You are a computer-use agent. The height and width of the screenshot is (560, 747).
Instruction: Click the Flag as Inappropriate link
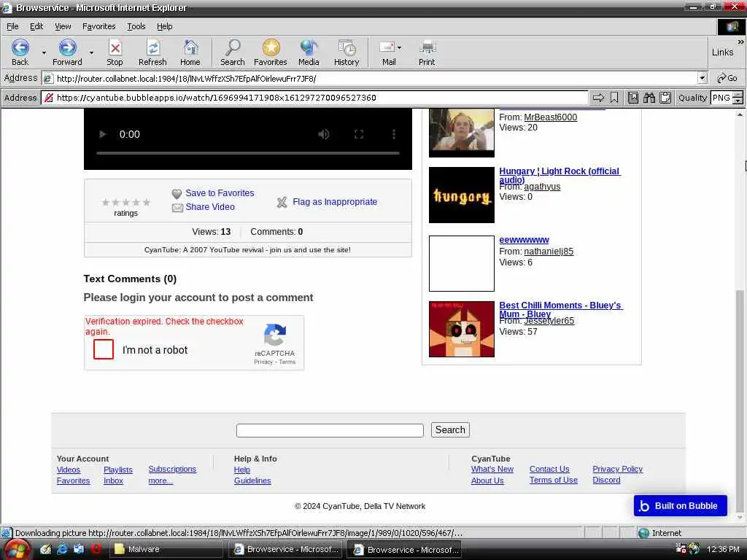[x=335, y=202]
